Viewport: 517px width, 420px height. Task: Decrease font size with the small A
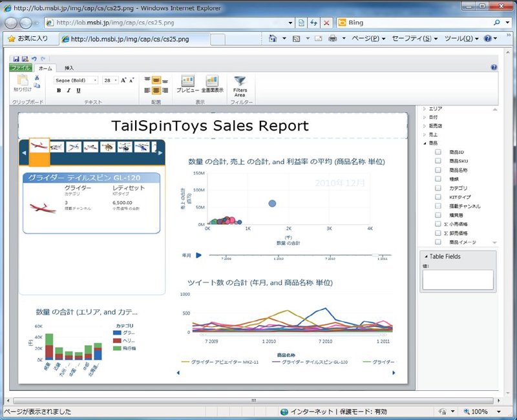pos(132,80)
